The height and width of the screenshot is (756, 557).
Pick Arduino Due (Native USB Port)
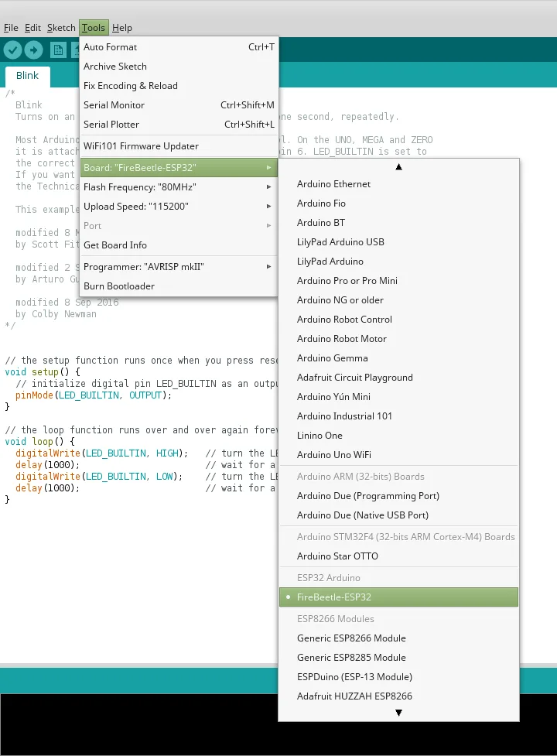398,515
